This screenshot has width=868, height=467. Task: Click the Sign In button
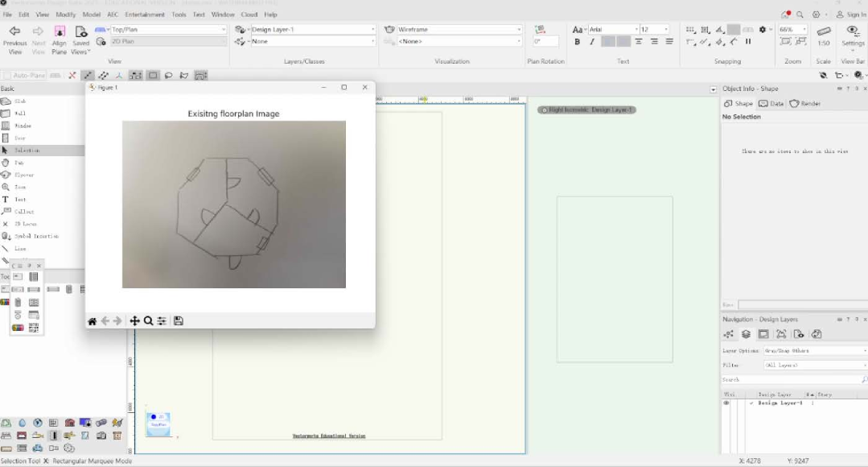851,14
